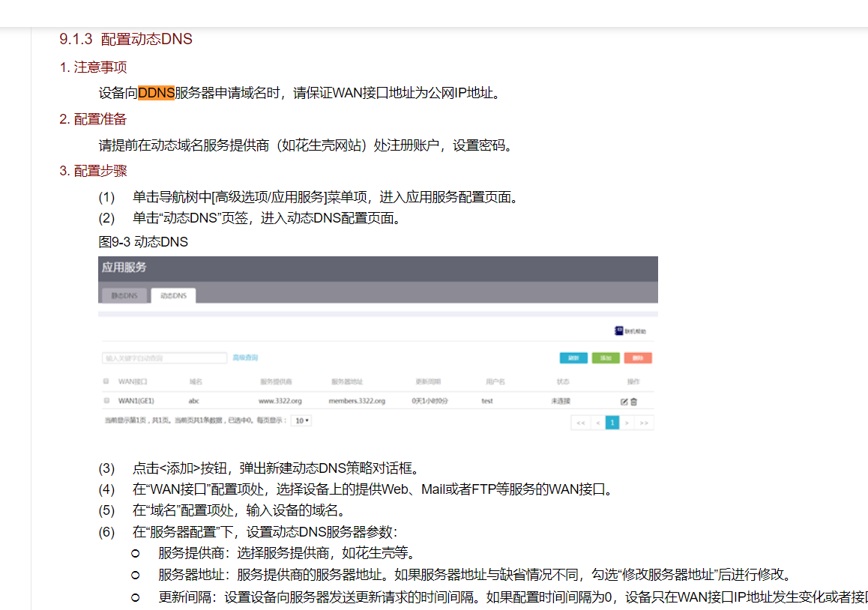The height and width of the screenshot is (610, 868).
Task: Select page 1 in the pagination
Action: (x=612, y=423)
